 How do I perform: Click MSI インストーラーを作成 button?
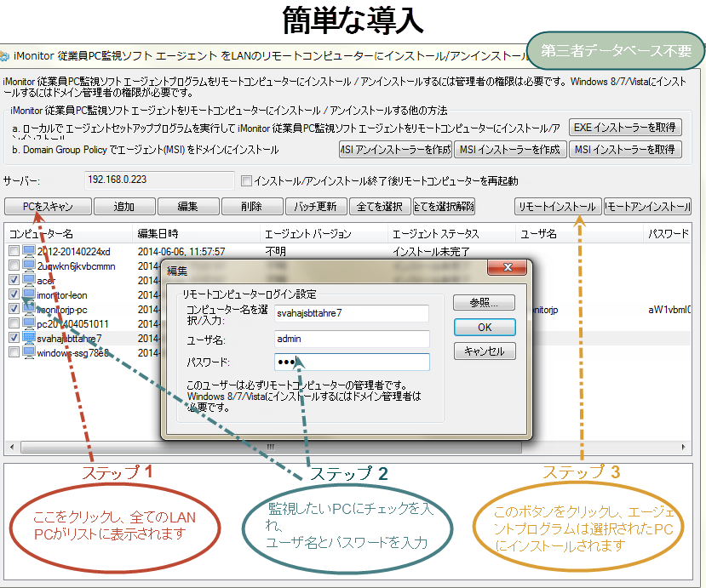510,150
